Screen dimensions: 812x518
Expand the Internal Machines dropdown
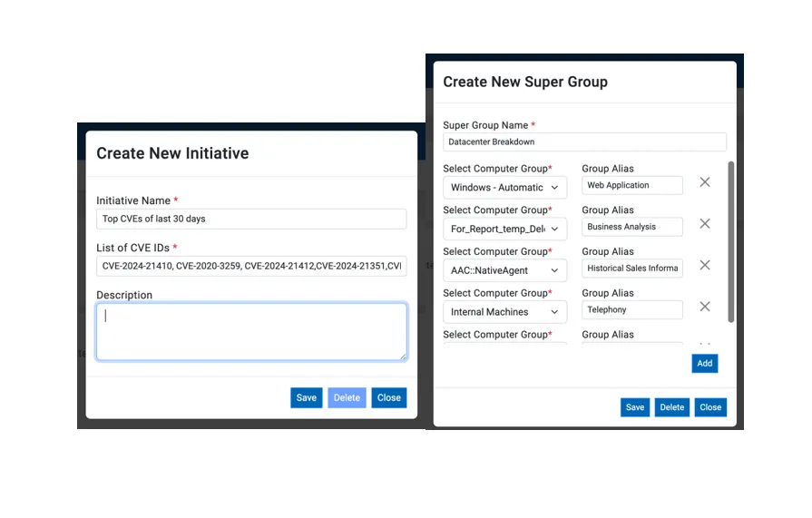504,312
